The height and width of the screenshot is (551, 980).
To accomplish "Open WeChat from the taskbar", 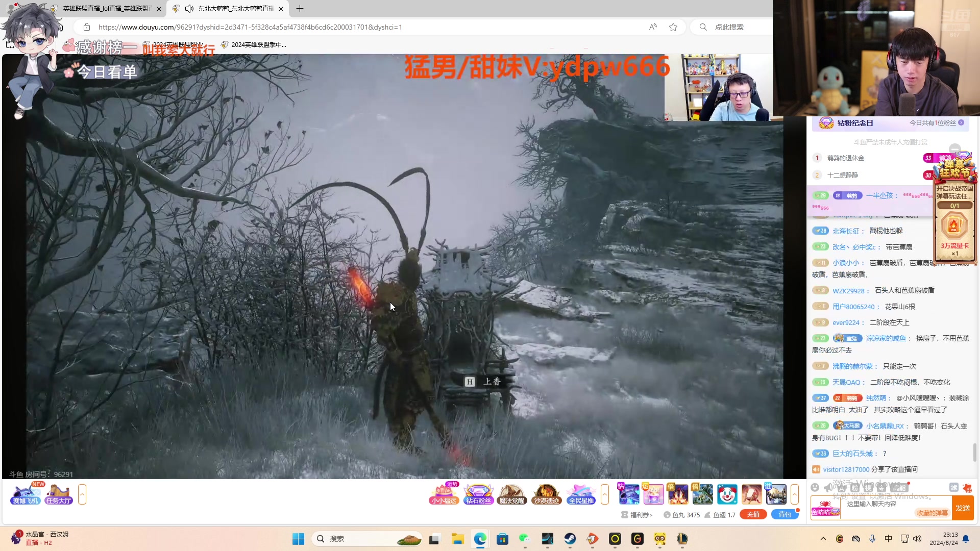I will pos(525,539).
